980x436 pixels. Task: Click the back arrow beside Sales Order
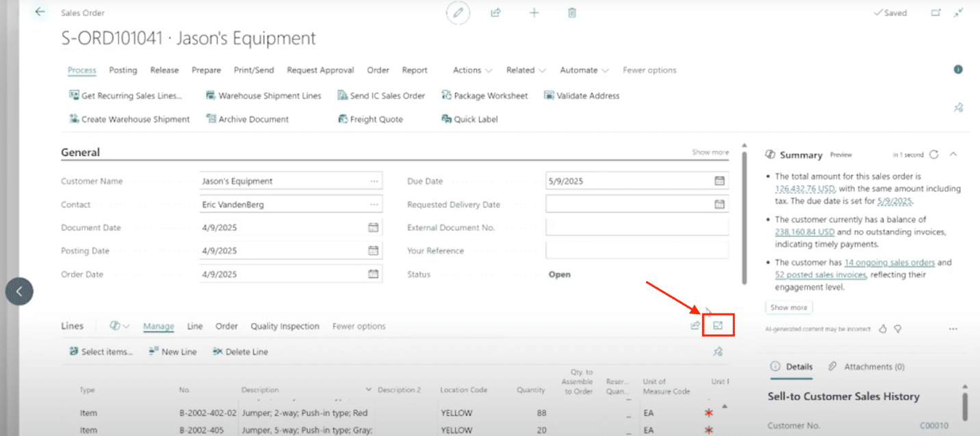(40, 12)
